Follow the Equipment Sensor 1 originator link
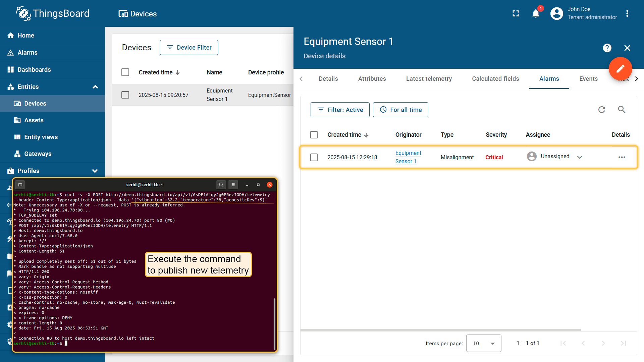 408,157
